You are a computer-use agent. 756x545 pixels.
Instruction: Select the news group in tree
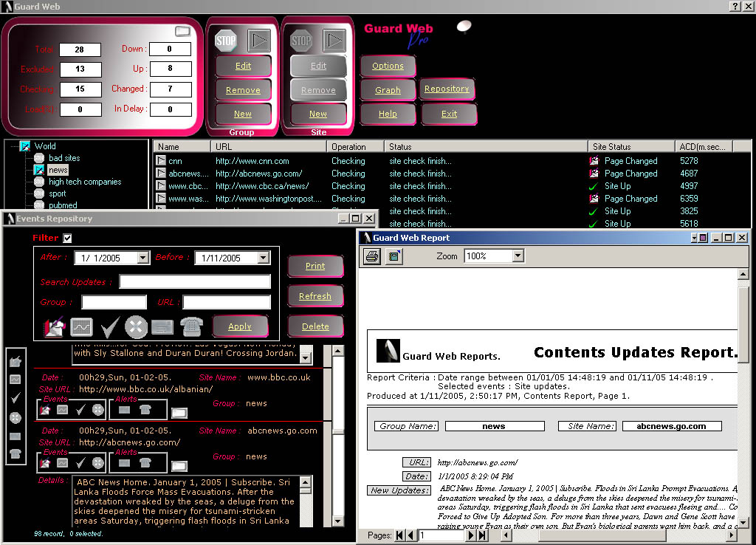coord(58,170)
